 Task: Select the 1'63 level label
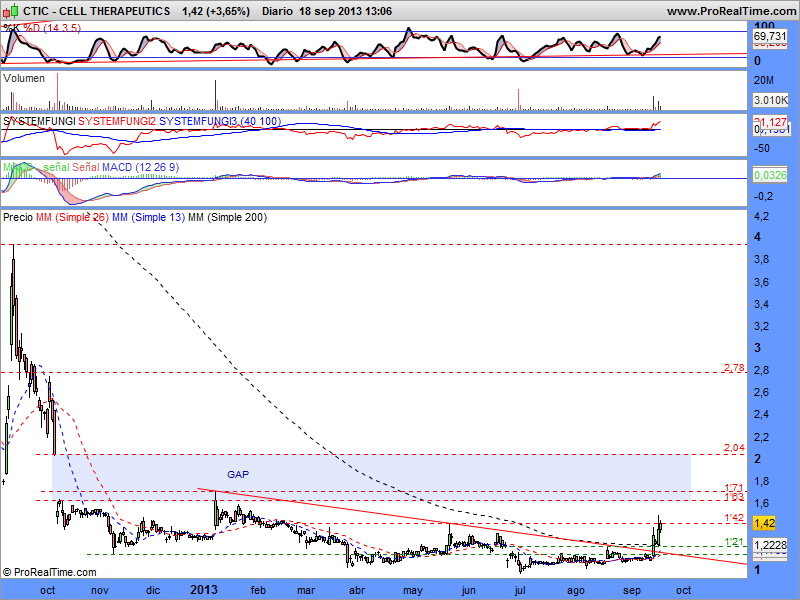tap(734, 496)
